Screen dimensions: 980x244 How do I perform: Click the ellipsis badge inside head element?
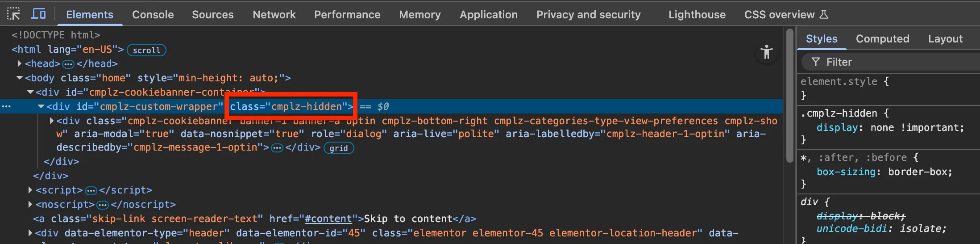tap(68, 64)
